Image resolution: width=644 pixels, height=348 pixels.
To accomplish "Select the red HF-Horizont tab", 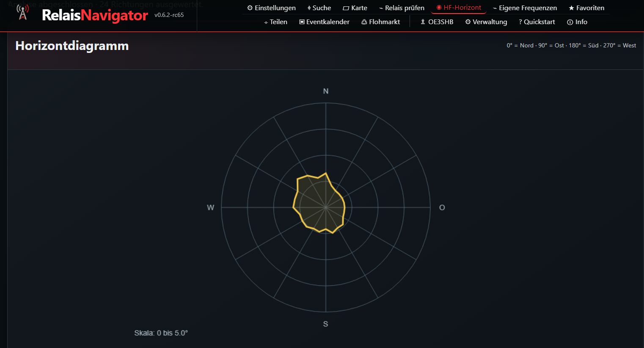I will 459,8.
